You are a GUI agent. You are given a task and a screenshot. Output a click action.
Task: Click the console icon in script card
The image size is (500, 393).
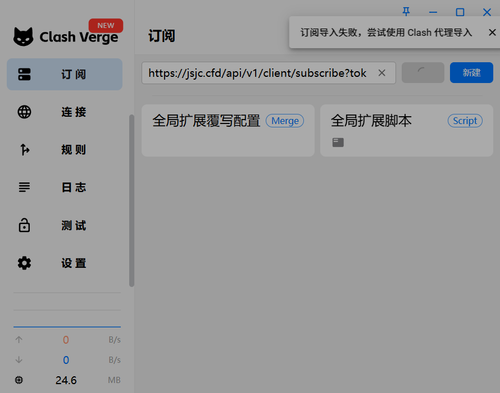pyautogui.click(x=338, y=142)
